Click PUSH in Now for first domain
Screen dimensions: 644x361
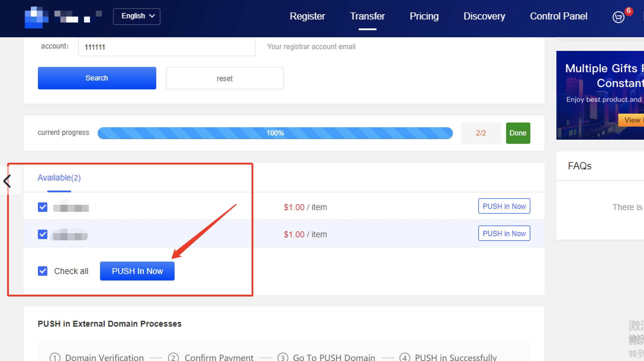click(504, 206)
